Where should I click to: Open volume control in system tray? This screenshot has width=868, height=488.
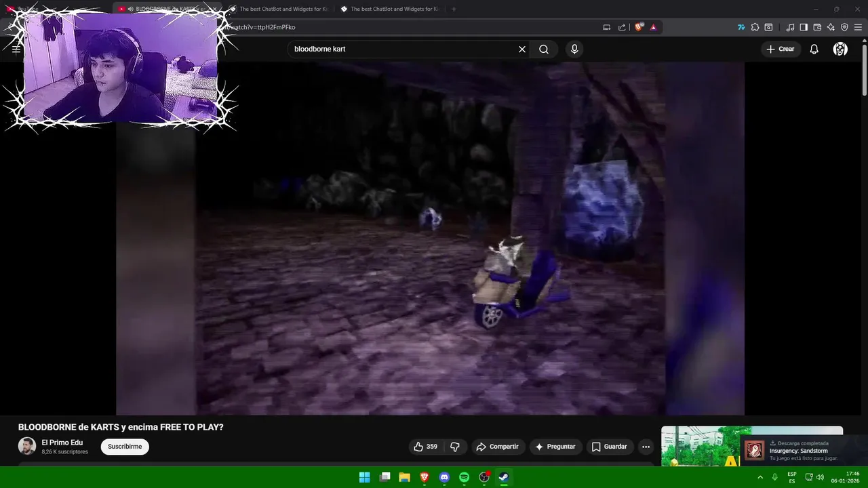point(821,477)
